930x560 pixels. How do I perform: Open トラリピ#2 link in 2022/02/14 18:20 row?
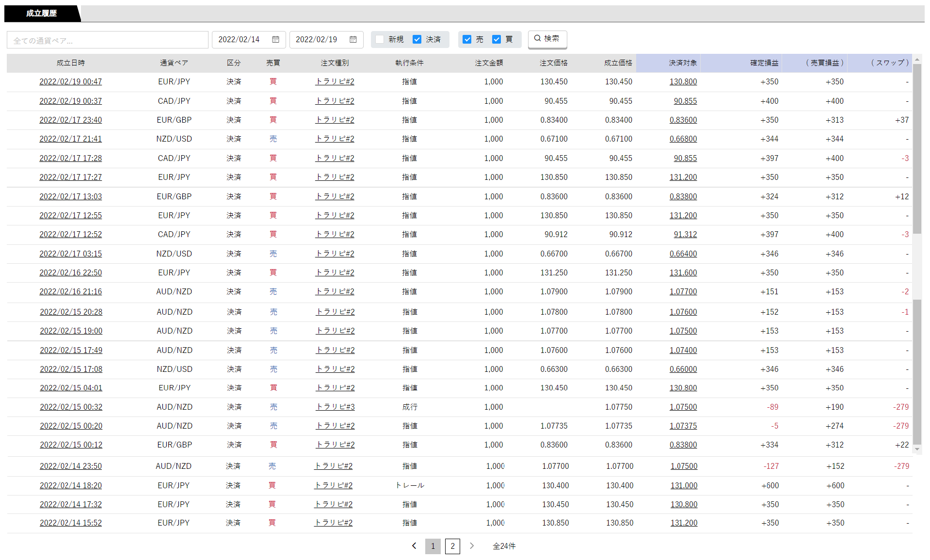[x=333, y=485]
